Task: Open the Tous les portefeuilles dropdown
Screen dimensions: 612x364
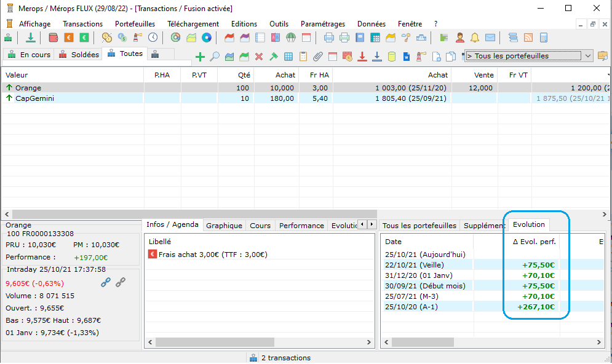Action: 529,56
